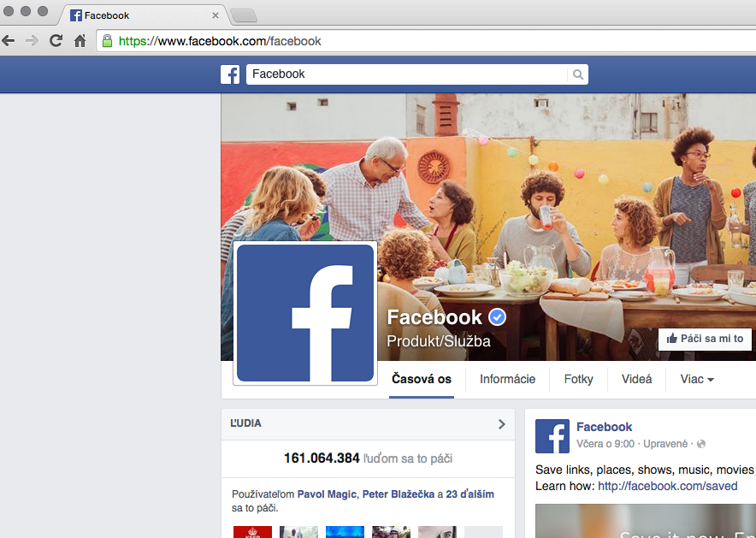Click the green padlock security icon

107,40
